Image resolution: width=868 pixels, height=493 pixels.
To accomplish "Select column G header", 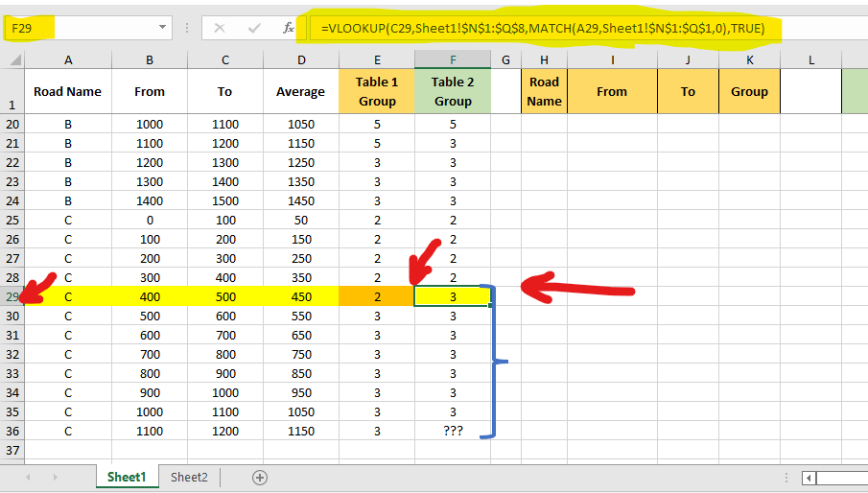I will tap(506, 59).
